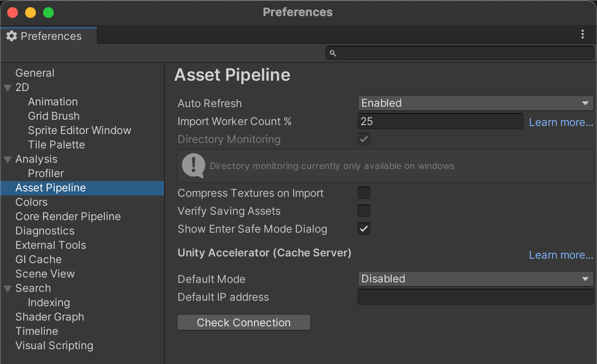This screenshot has width=597, height=364.
Task: Click the Show Enter Safe Mode Dialog label
Action: click(x=252, y=229)
